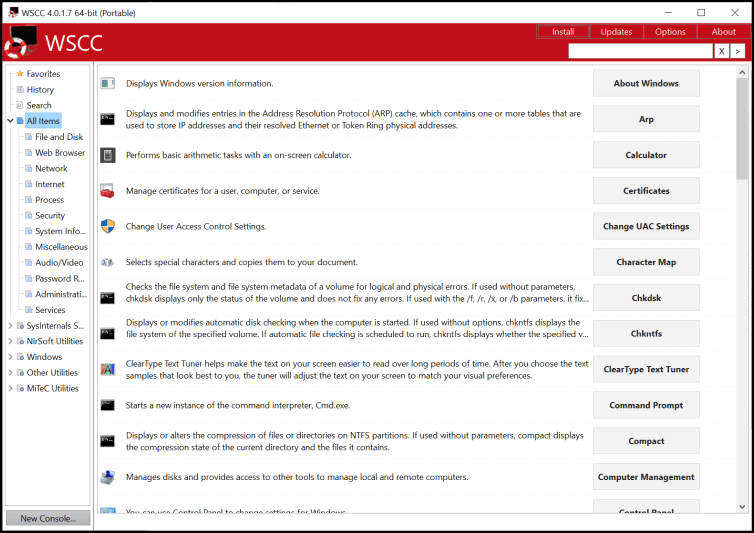The width and height of the screenshot is (754, 533).
Task: Run the Chkntfs button
Action: click(646, 333)
